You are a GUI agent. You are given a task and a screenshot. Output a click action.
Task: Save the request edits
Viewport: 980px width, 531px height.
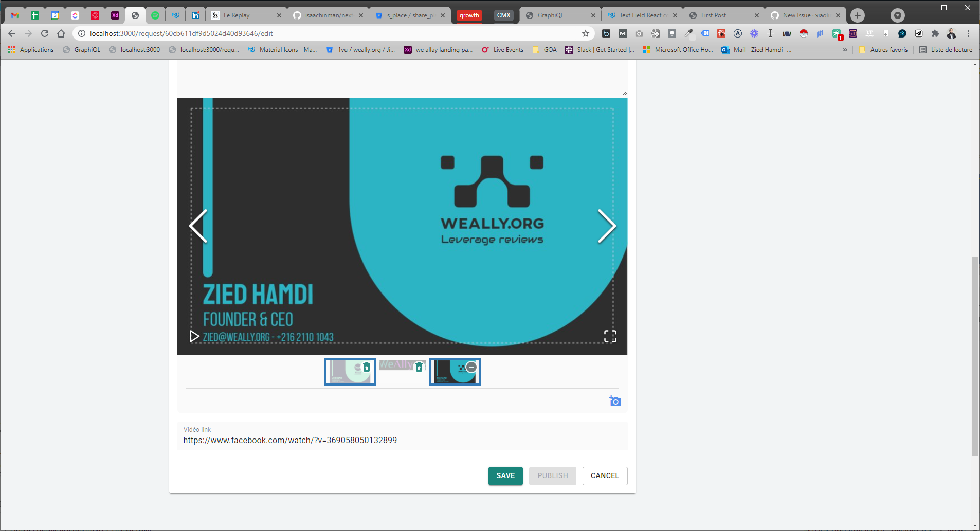click(505, 475)
